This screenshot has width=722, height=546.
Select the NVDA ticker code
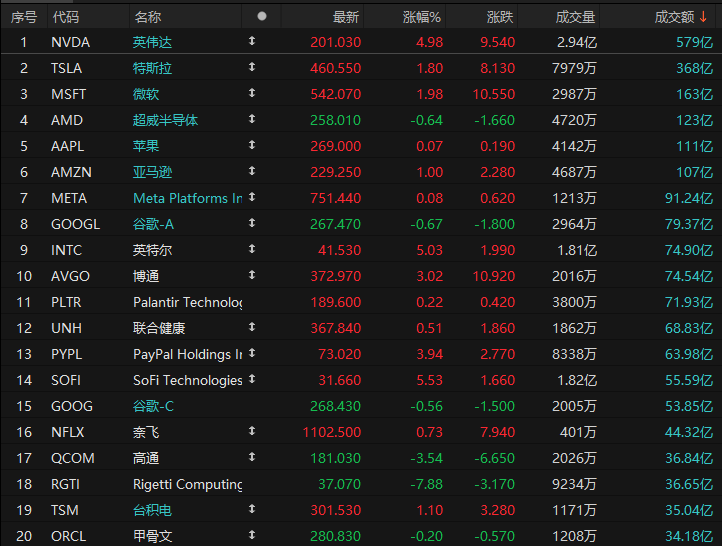click(70, 42)
